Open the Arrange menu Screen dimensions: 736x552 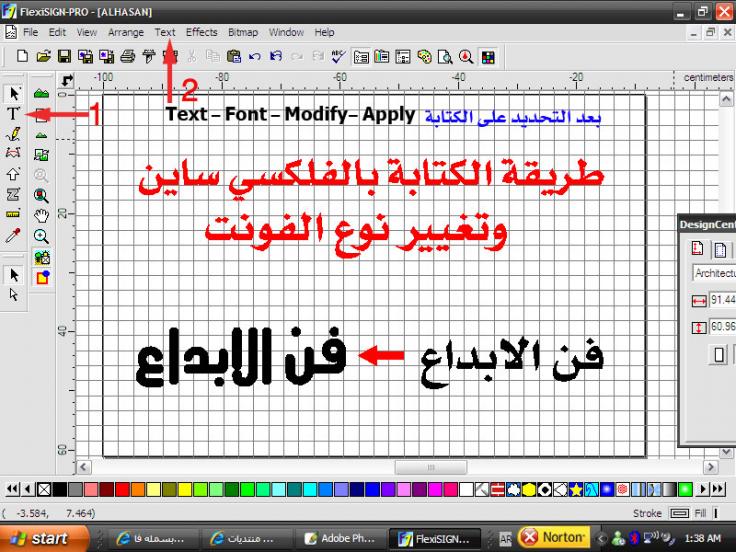click(126, 32)
